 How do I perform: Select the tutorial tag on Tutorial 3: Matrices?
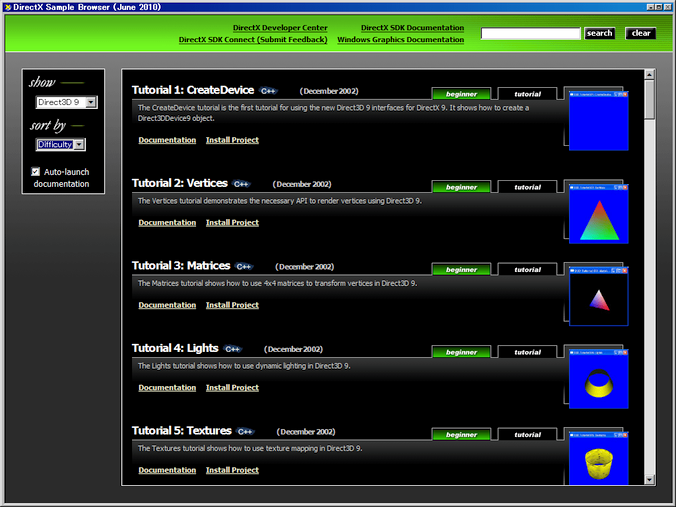tap(527, 269)
